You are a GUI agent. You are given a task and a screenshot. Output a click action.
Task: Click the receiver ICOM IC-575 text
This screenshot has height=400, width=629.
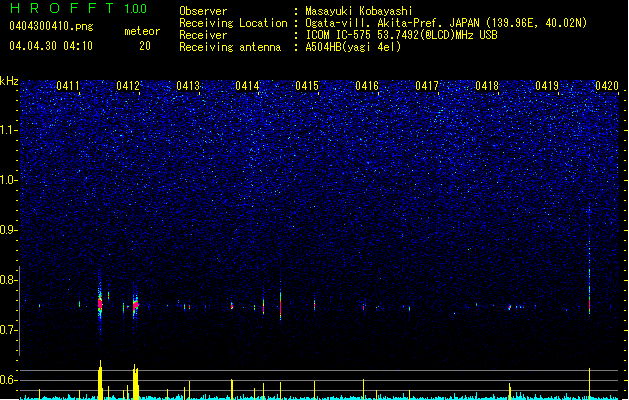[x=401, y=35]
